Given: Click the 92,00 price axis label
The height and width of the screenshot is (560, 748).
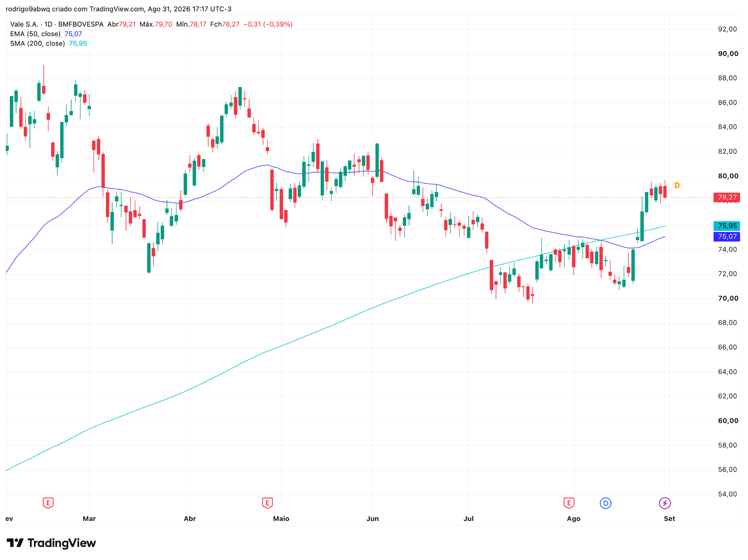Looking at the screenshot, I should tap(728, 29).
